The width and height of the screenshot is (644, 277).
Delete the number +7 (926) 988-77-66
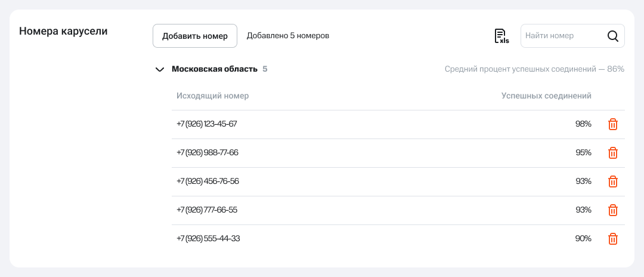tap(612, 153)
